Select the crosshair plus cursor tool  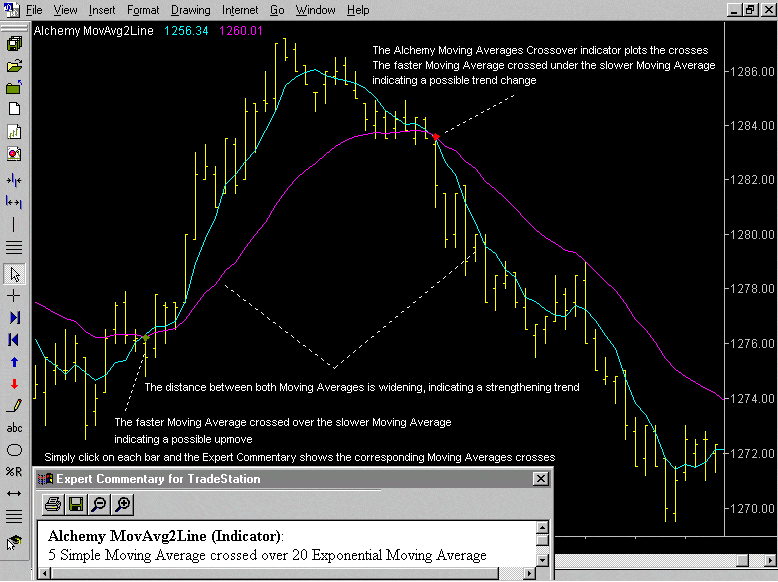[14, 296]
